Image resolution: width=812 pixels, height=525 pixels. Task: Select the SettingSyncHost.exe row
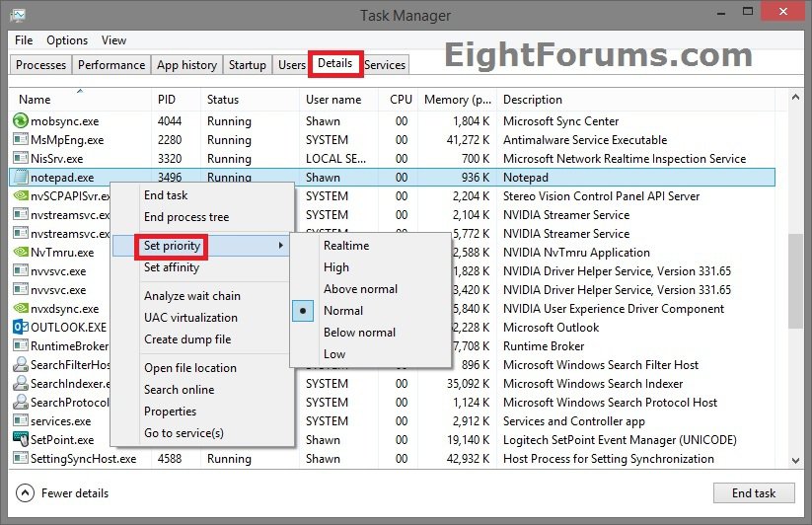click(x=395, y=459)
